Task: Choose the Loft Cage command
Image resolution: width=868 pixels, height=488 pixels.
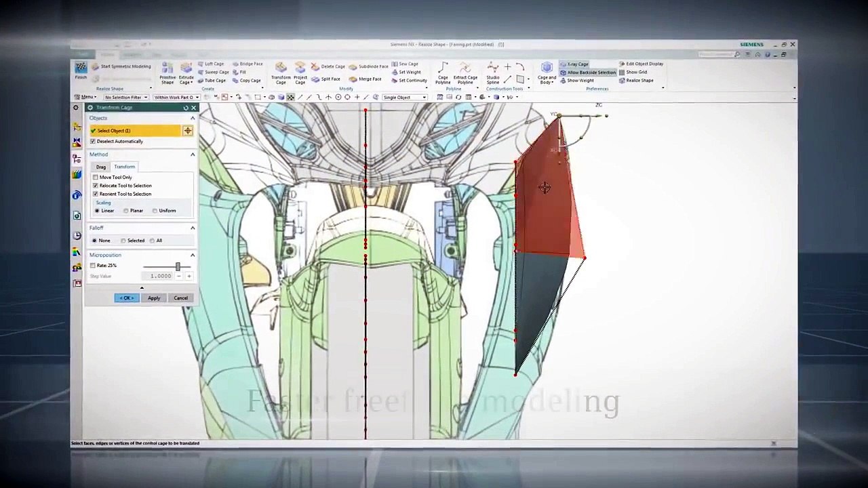Action: coord(210,64)
